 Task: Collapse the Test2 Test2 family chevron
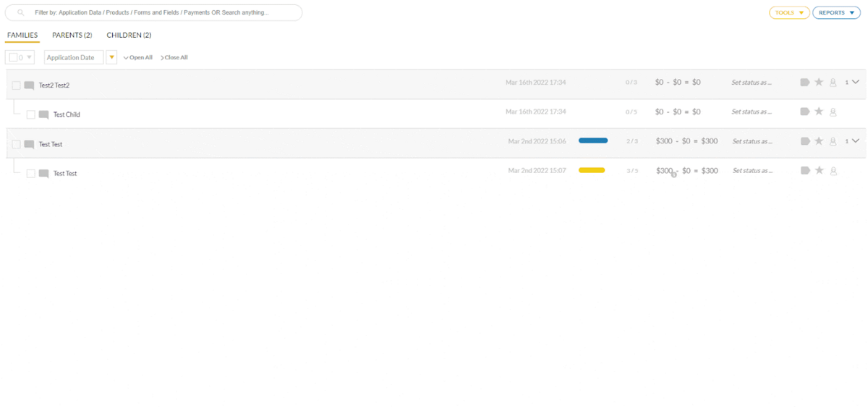click(856, 82)
